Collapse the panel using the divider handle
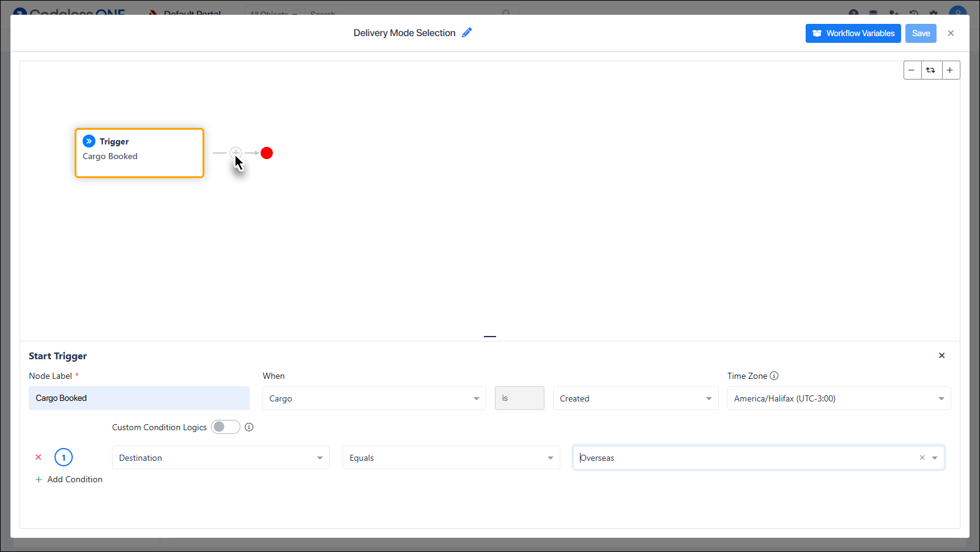This screenshot has width=980, height=552. point(490,337)
